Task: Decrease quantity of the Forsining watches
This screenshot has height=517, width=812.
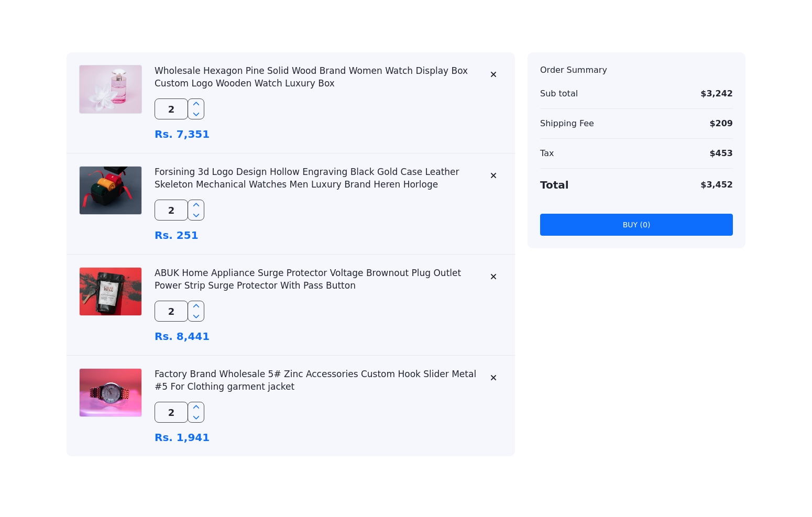Action: click(x=196, y=216)
